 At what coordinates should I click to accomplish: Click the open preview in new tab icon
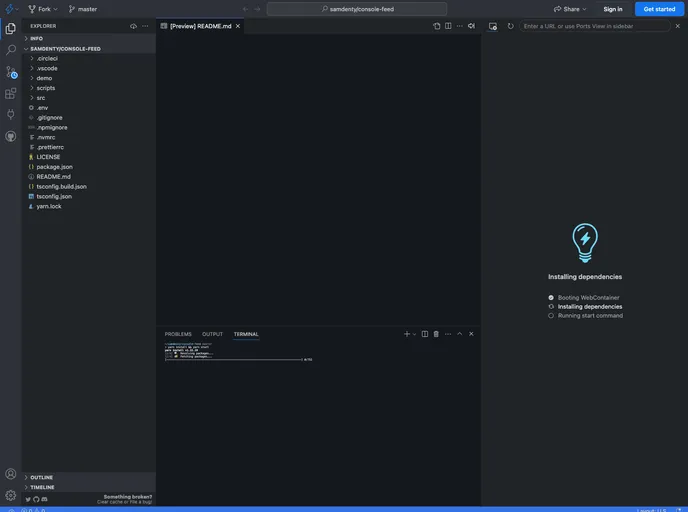coord(493,26)
